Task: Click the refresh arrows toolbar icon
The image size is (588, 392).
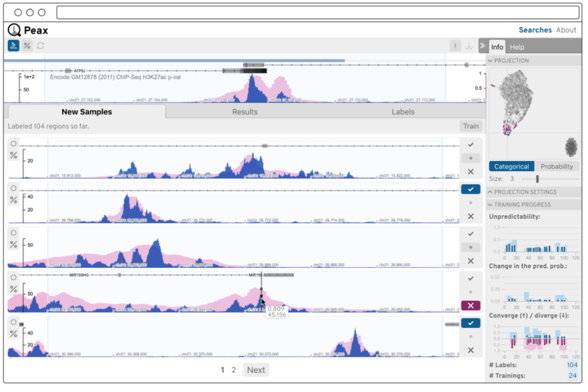Action: pos(41,46)
